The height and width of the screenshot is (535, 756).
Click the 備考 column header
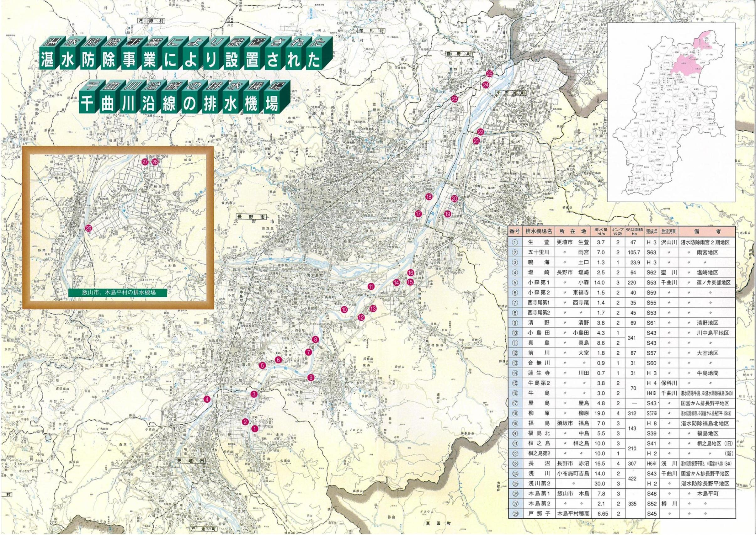point(708,231)
